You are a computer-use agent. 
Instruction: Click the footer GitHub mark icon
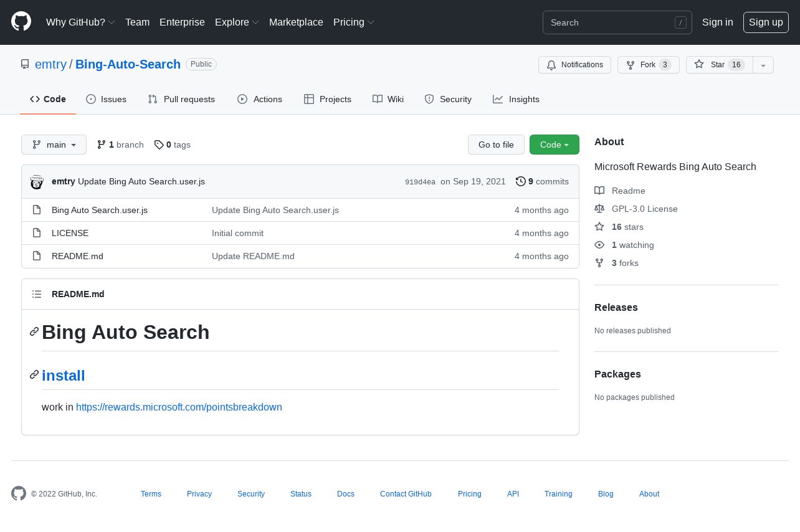pos(19,493)
